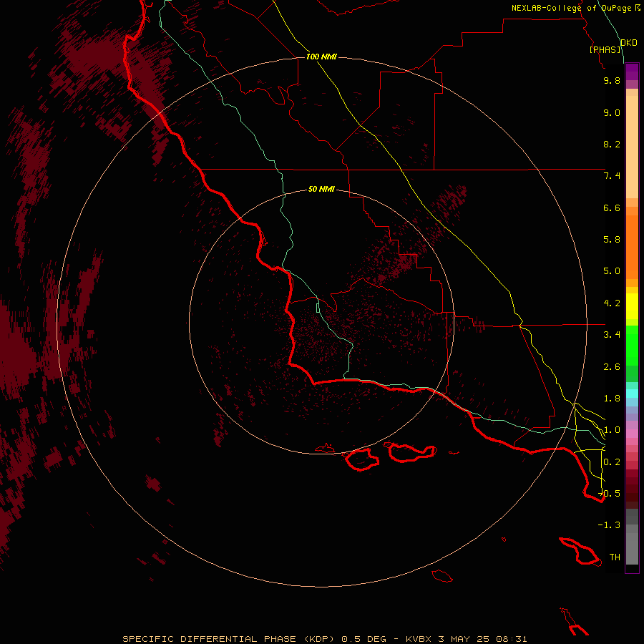Click the 3.4 scale value
This screenshot has width=644, height=644.
612,335
